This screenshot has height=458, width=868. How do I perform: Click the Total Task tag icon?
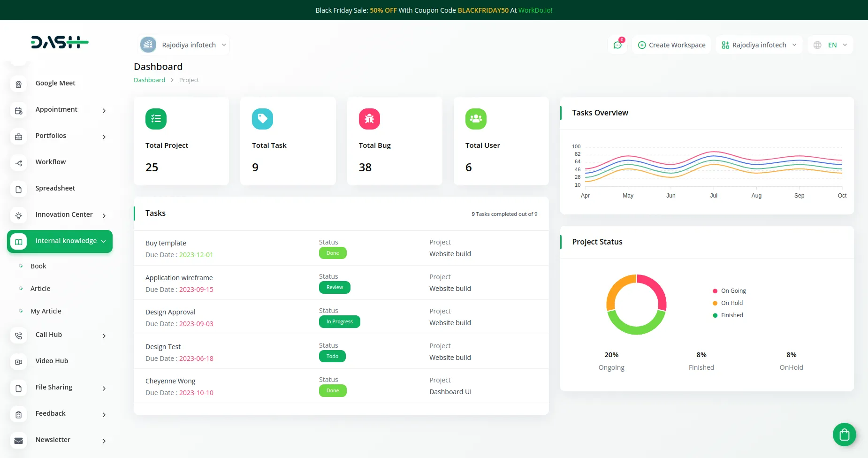(x=262, y=119)
